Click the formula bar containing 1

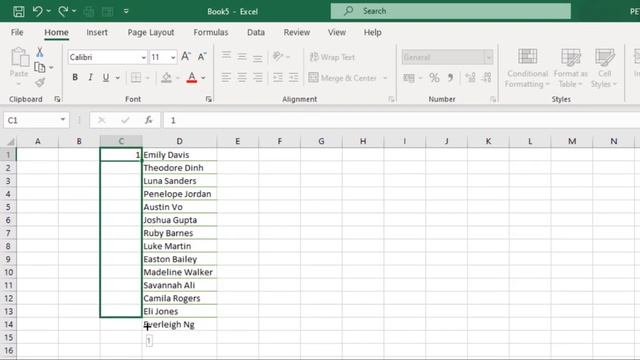tap(402, 120)
